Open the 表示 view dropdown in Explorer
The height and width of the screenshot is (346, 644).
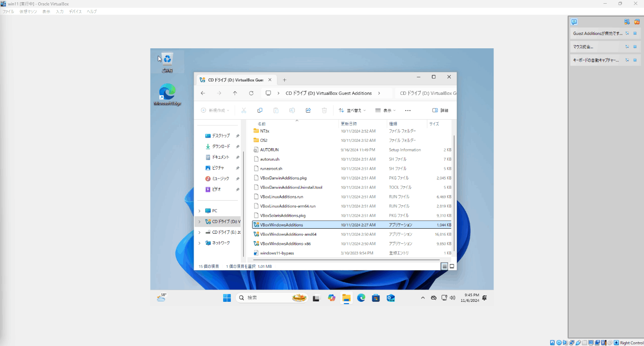[385, 110]
